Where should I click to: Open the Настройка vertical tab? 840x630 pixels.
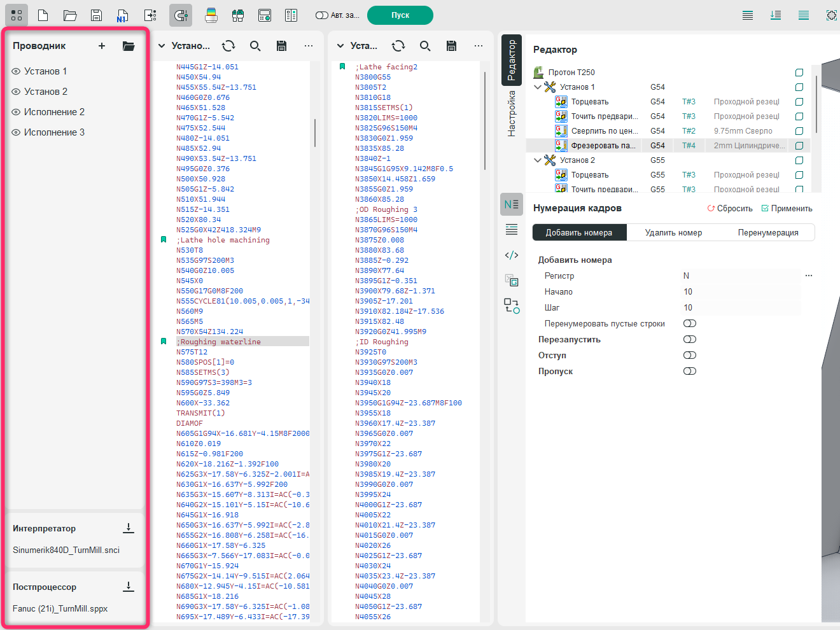pyautogui.click(x=512, y=113)
